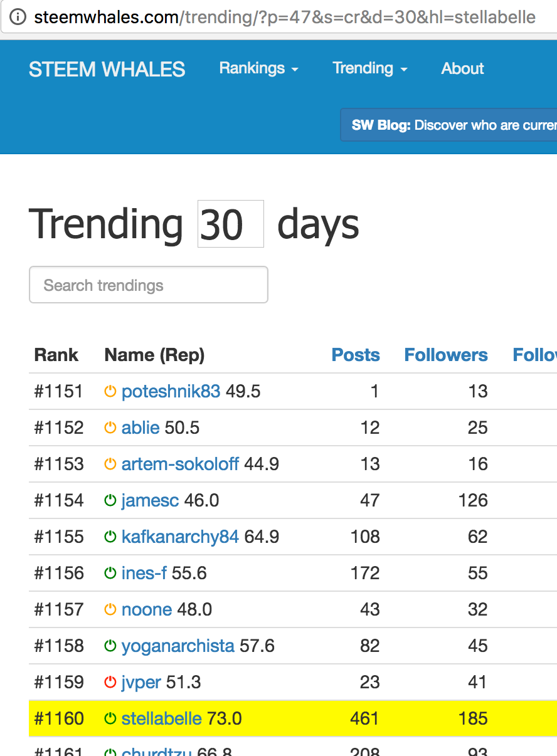Open poteshnik83 profile link
Image resolution: width=557 pixels, height=756 pixels.
click(171, 392)
